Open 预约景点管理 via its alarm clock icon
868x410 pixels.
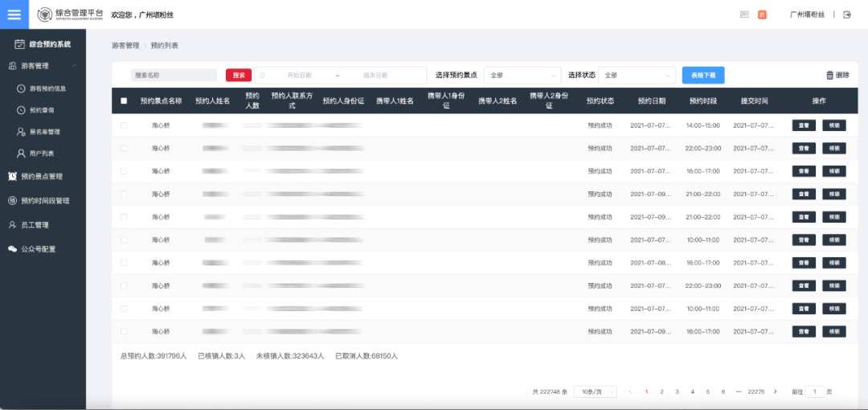tap(12, 177)
